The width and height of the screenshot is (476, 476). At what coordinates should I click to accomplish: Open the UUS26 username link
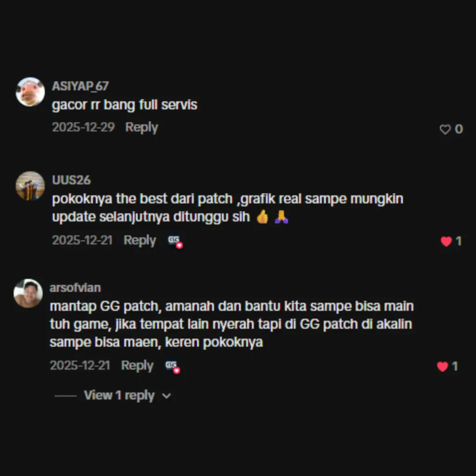71,180
